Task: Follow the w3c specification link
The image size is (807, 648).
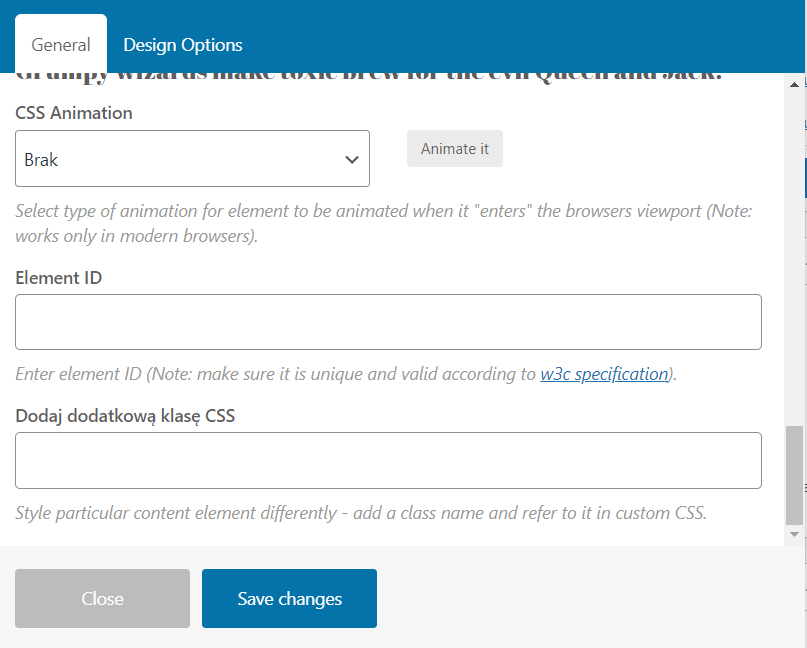Action: tap(604, 375)
